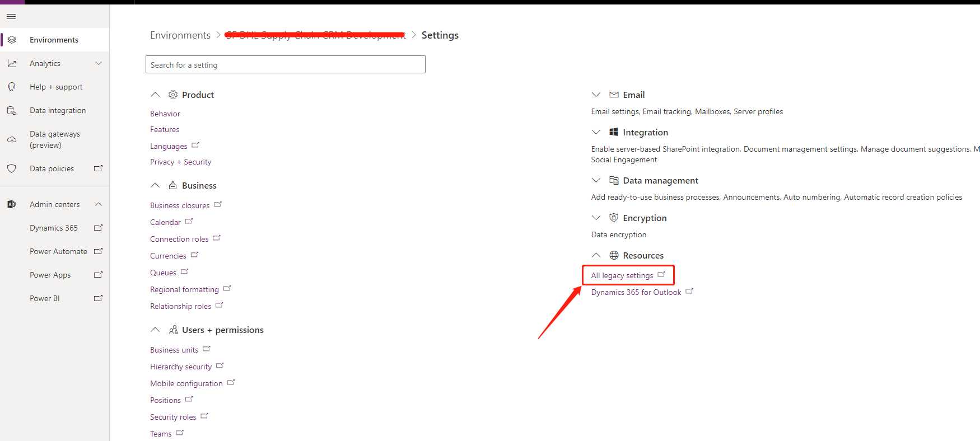Click external-link icon beside Power Automate

pyautogui.click(x=99, y=251)
